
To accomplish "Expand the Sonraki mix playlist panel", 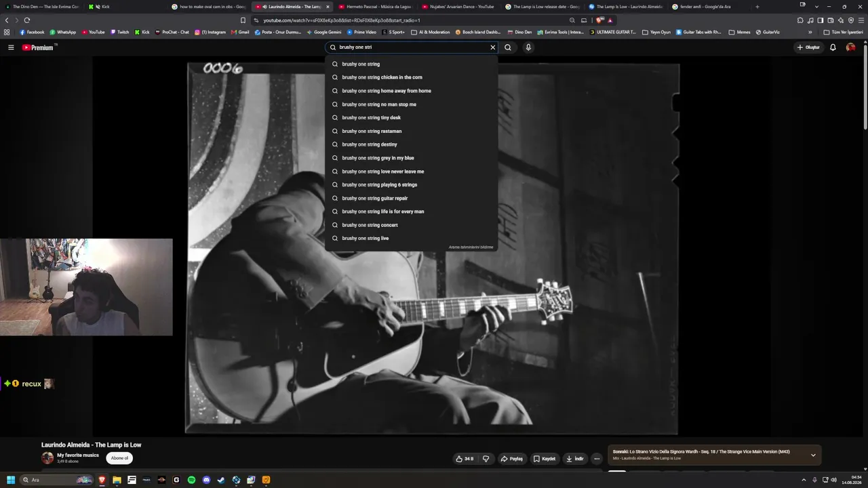I will point(813,455).
